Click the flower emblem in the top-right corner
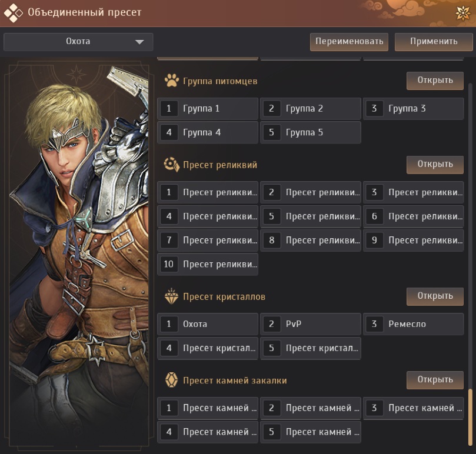Screen dimensions: 476x454 point(462,12)
